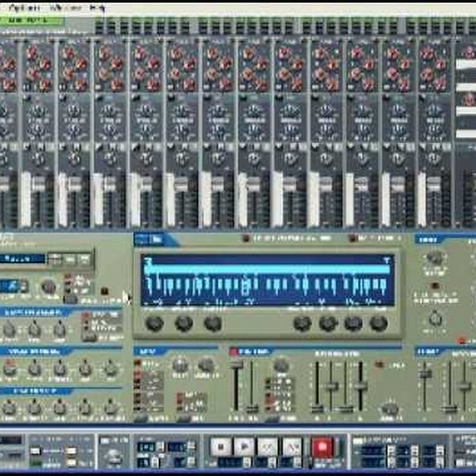Viewport: 476px width, 476px height.
Task: Click the red Record button
Action: tap(322, 447)
